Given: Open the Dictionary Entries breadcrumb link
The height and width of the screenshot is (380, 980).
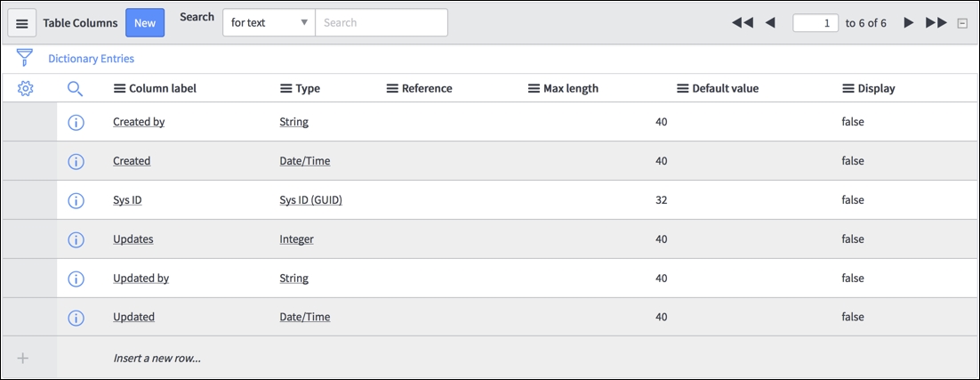Looking at the screenshot, I should pos(92,59).
